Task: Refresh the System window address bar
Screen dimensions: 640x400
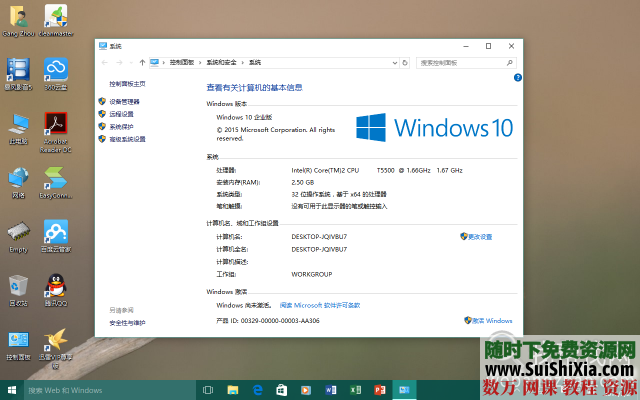Action: click(405, 62)
